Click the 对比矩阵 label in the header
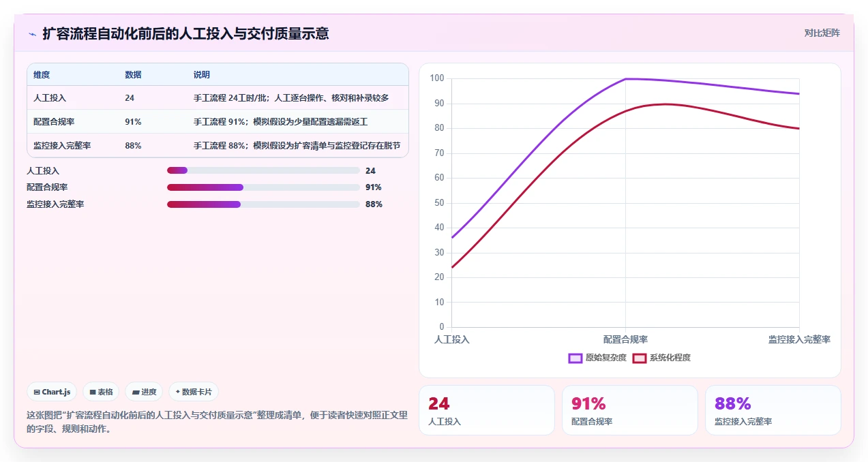Screen dimensions: 868x462 [822, 33]
